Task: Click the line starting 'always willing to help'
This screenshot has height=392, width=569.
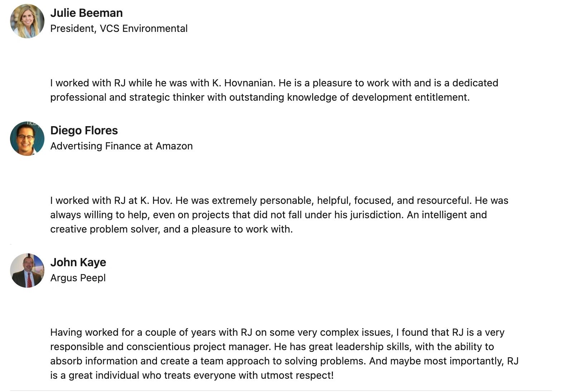Action: pos(268,215)
